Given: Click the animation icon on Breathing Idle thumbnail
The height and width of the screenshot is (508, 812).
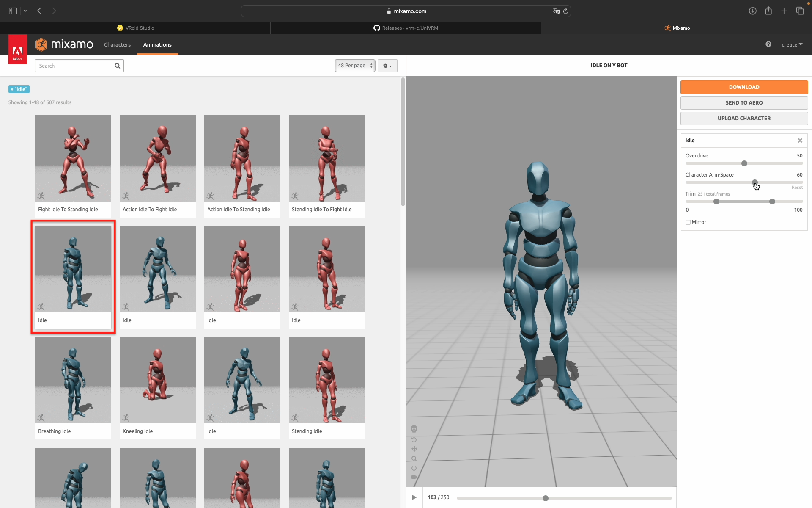Looking at the screenshot, I should tap(41, 418).
